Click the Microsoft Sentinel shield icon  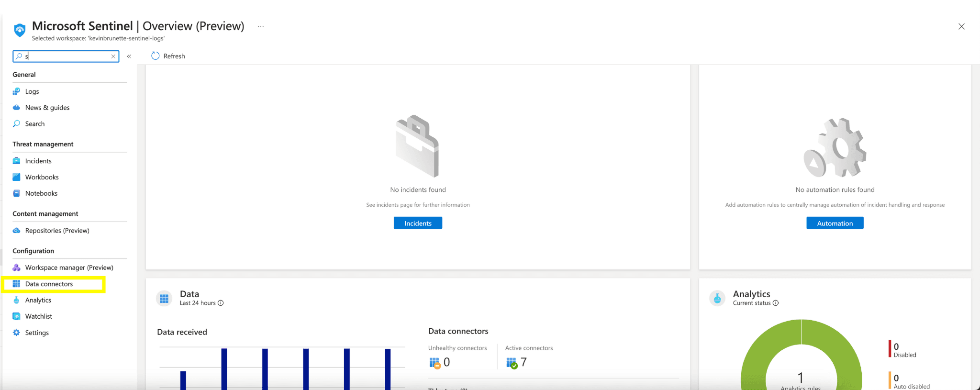20,30
